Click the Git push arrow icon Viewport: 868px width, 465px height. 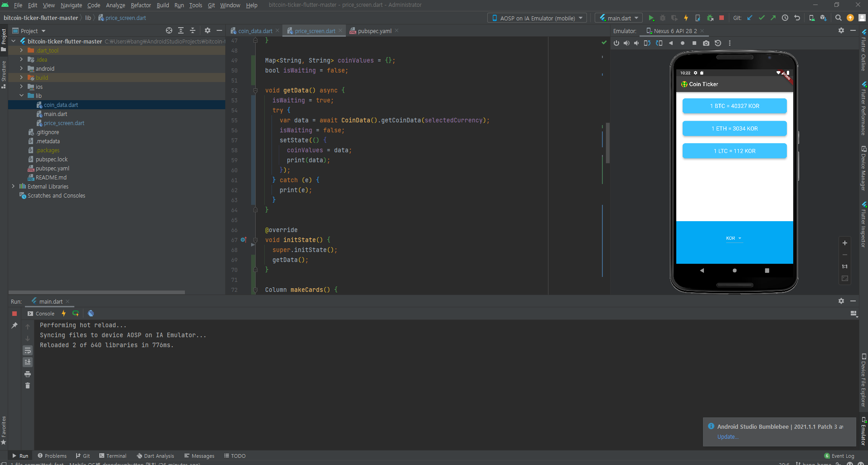[x=773, y=18]
